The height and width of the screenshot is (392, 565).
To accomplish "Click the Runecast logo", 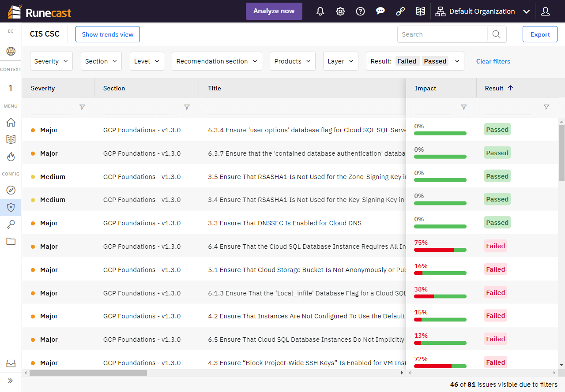I will [x=40, y=11].
